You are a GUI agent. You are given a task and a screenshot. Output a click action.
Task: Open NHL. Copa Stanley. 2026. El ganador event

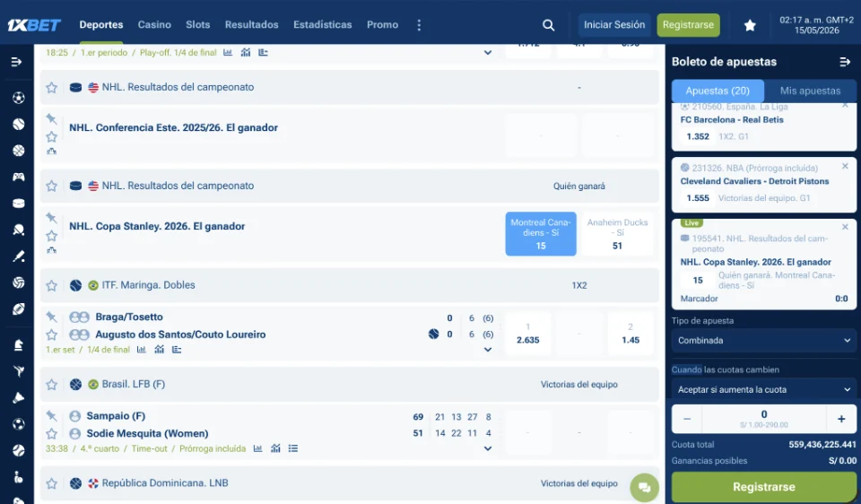click(x=157, y=226)
